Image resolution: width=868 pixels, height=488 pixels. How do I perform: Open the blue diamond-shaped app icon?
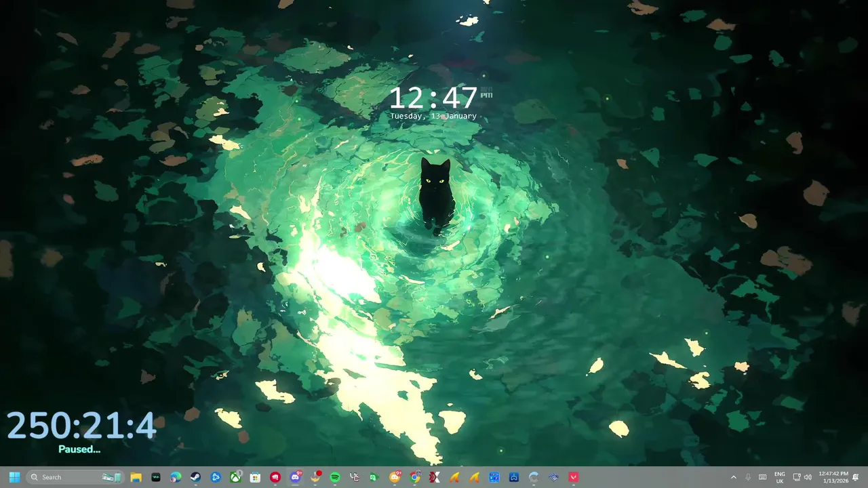tap(554, 477)
